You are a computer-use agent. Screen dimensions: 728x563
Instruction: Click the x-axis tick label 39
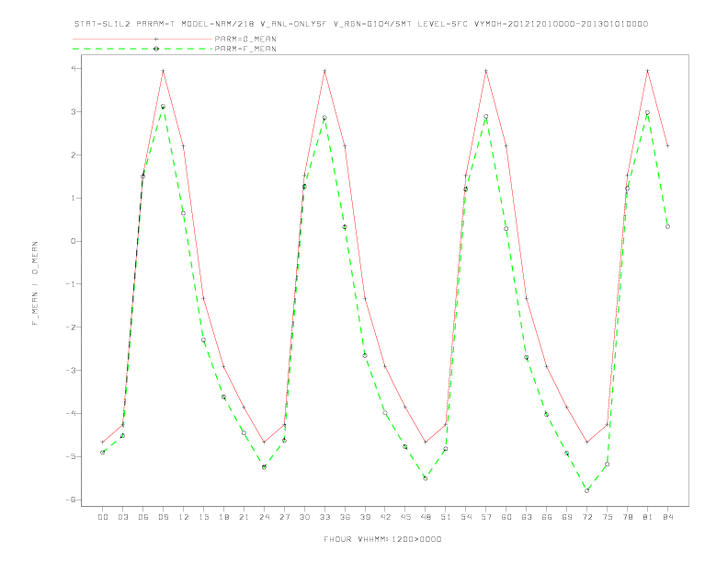365,517
